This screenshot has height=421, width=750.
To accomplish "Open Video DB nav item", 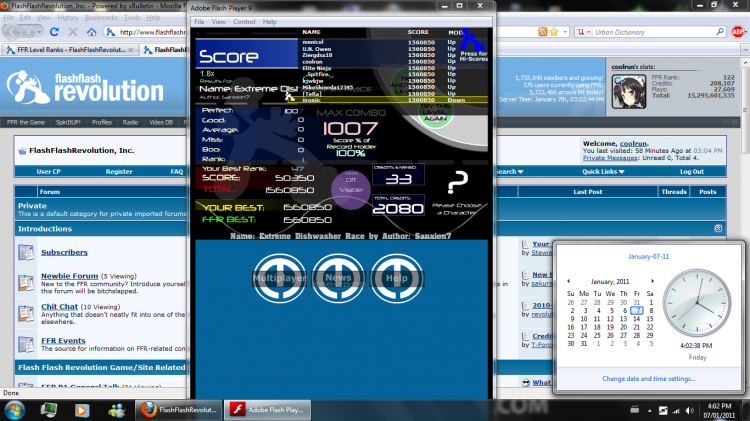I will click(x=161, y=122).
